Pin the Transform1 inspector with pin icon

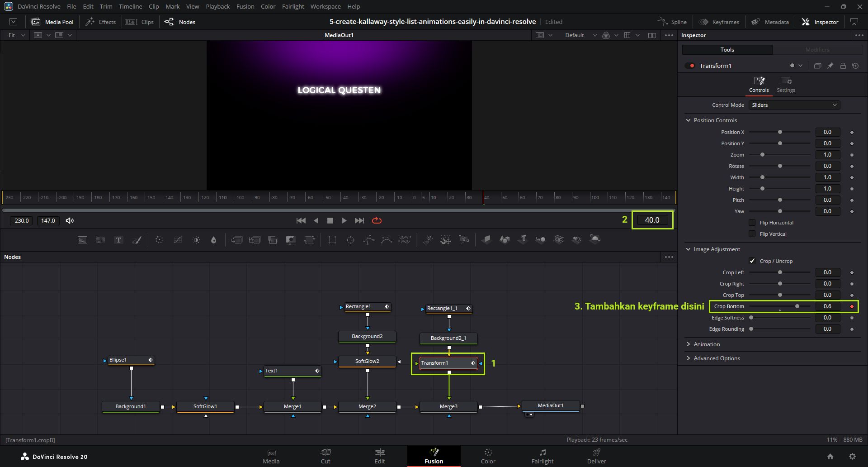coord(830,66)
